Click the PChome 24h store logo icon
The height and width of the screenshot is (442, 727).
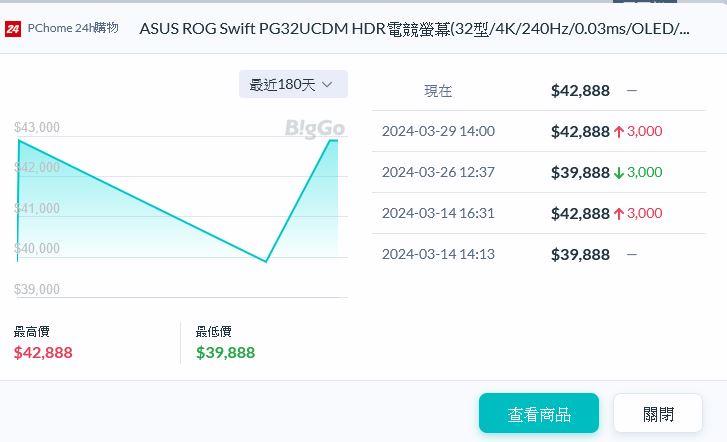pos(13,28)
